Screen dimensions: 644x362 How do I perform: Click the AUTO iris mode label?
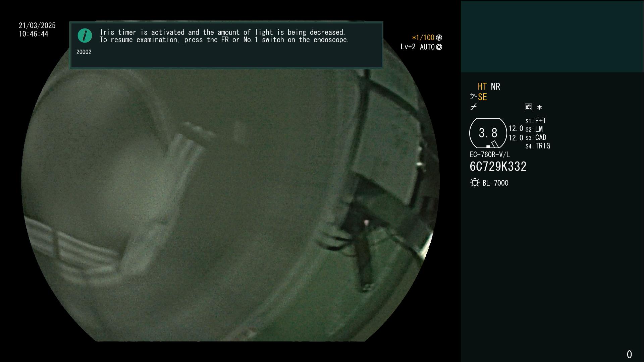[427, 47]
